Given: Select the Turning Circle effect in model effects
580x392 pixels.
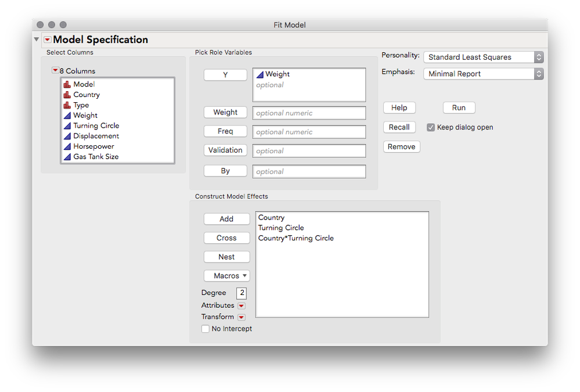Looking at the screenshot, I should coord(281,228).
